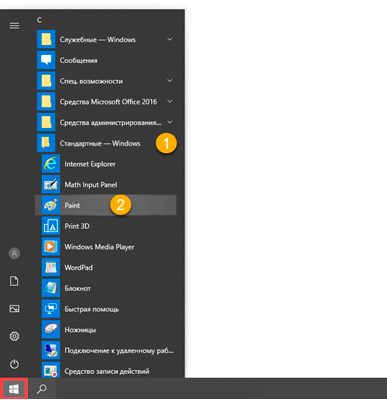This screenshot has width=387, height=400.
Task: Expand the Служебные — Windows folder
Action: [105, 40]
